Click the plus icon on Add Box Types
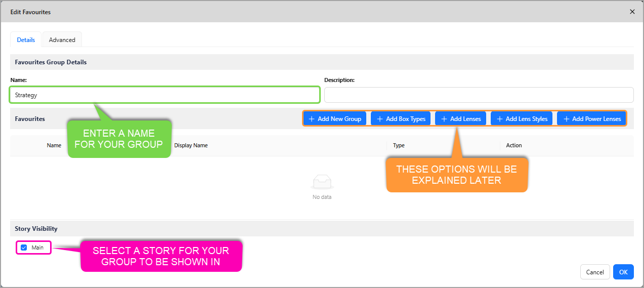This screenshot has width=644, height=288. (x=380, y=119)
